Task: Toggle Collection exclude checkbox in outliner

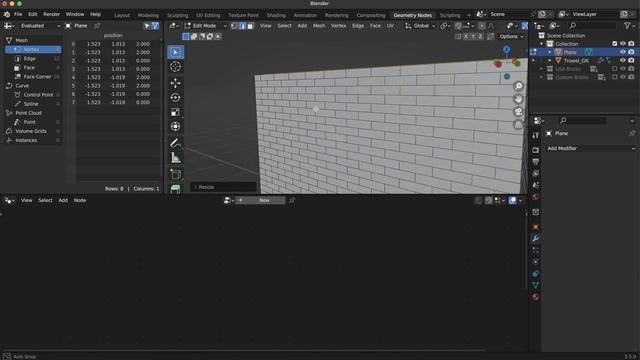Action: 614,44
